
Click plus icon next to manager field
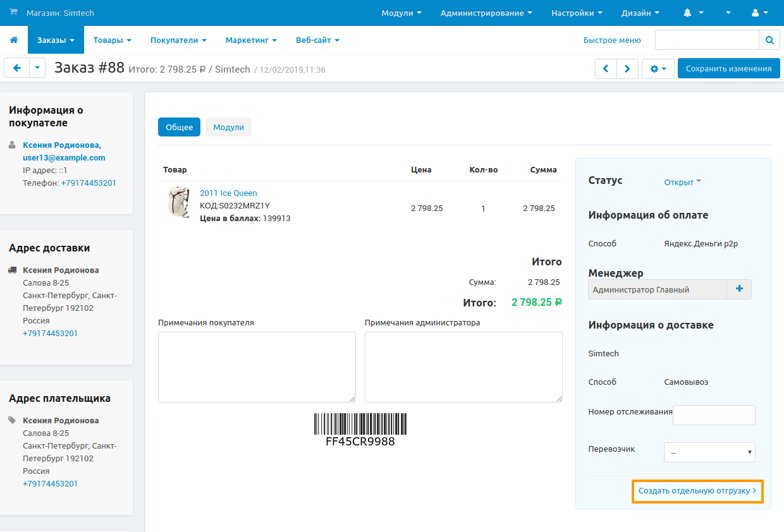[739, 289]
